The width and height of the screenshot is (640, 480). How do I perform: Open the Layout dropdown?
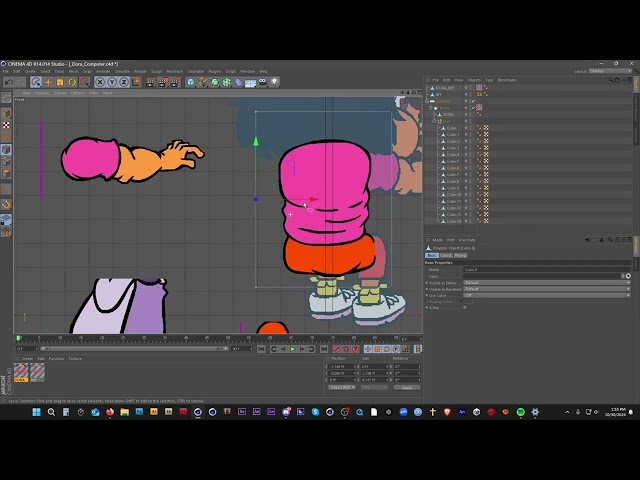(x=610, y=71)
